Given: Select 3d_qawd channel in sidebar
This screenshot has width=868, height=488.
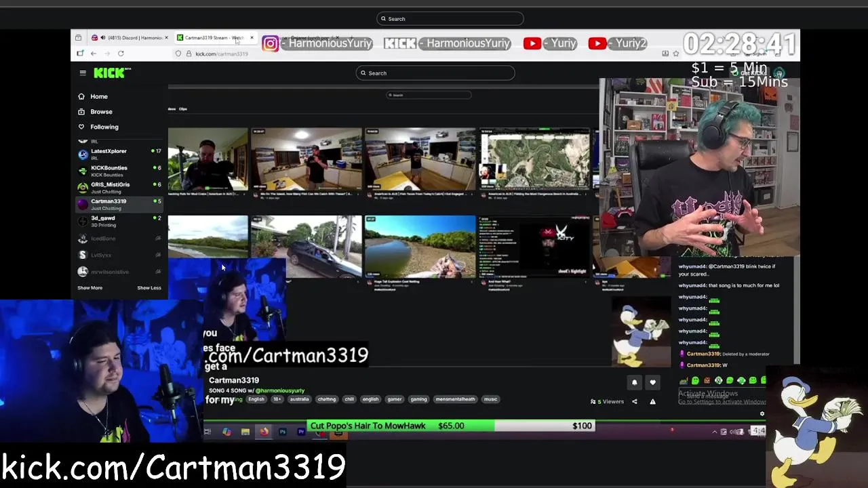Looking at the screenshot, I should click(x=119, y=221).
